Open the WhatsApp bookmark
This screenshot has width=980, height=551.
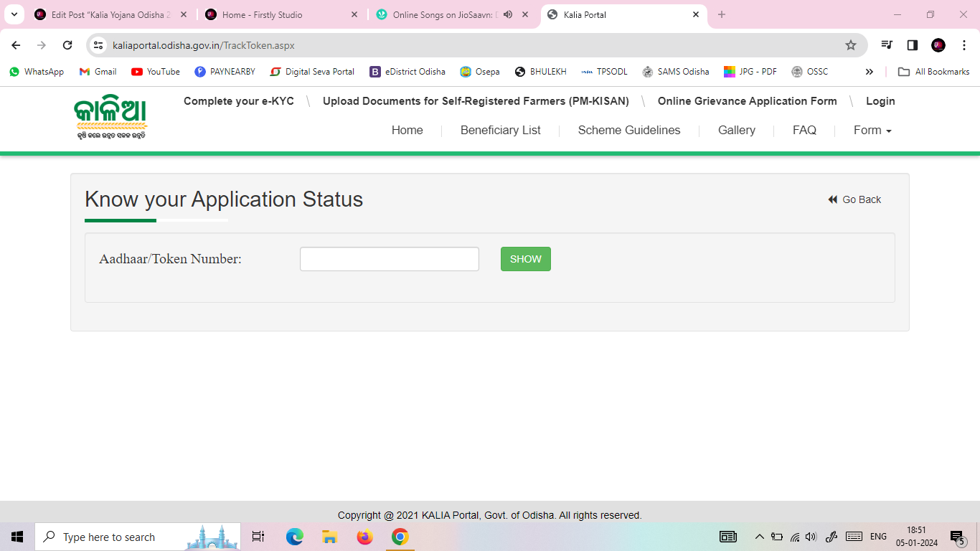tap(36, 72)
